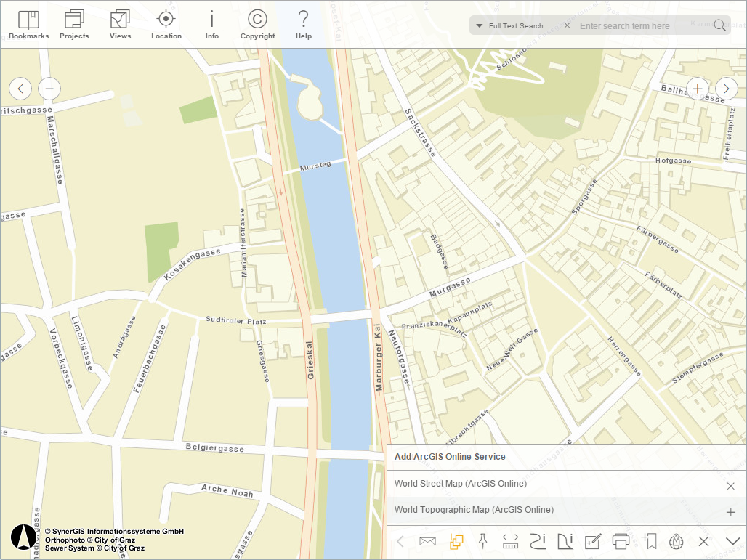Open the Views panel
747x560 pixels.
coord(119,24)
